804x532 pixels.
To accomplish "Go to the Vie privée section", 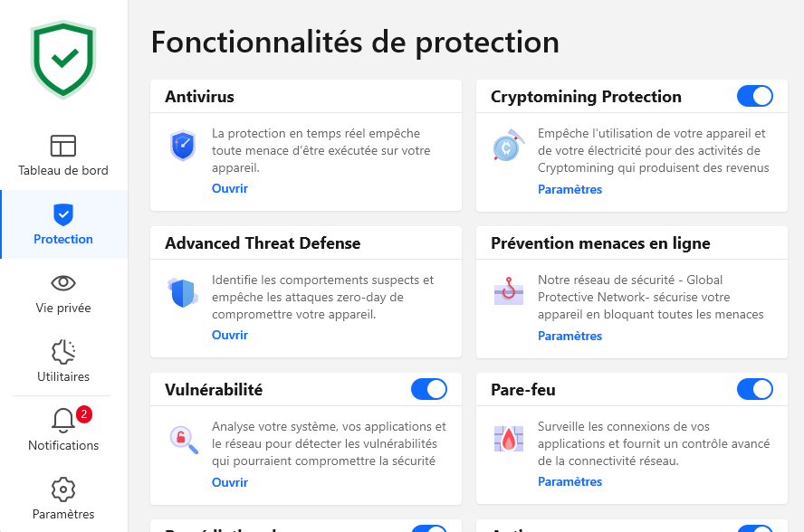I will tap(63, 293).
